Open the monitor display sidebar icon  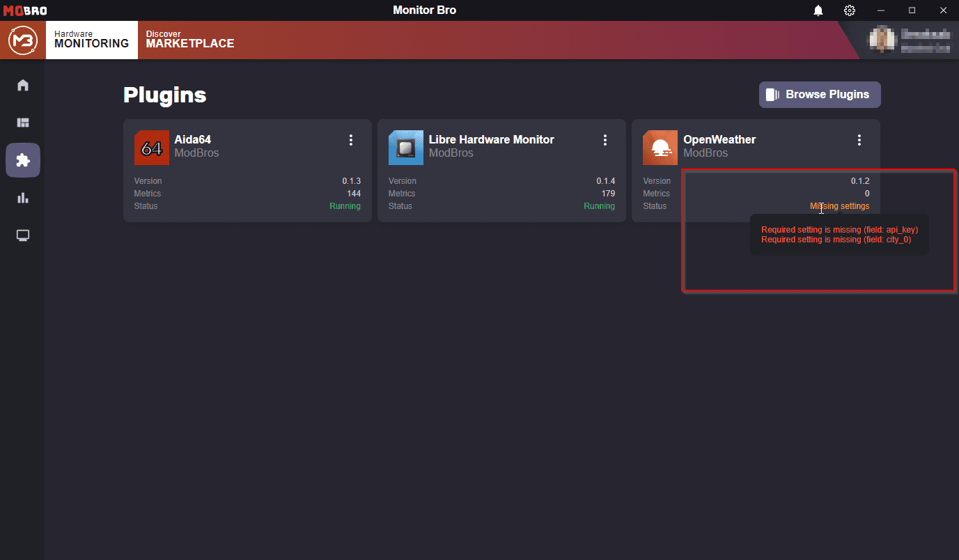point(23,235)
